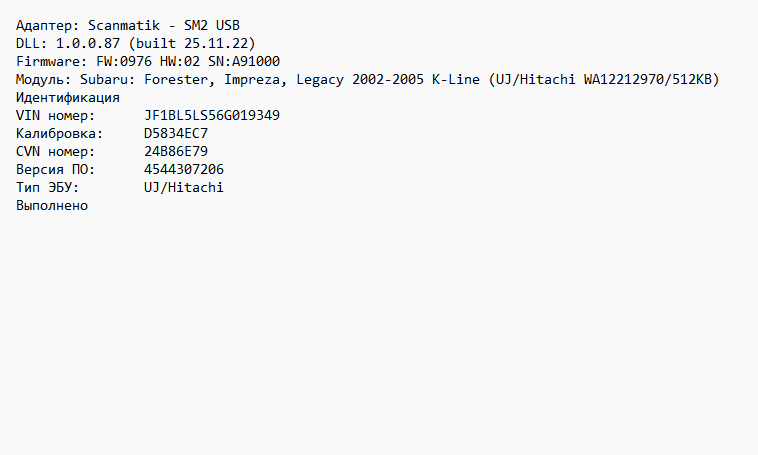
Task: Click the Тип ЭБУ label
Action: pos(48,188)
